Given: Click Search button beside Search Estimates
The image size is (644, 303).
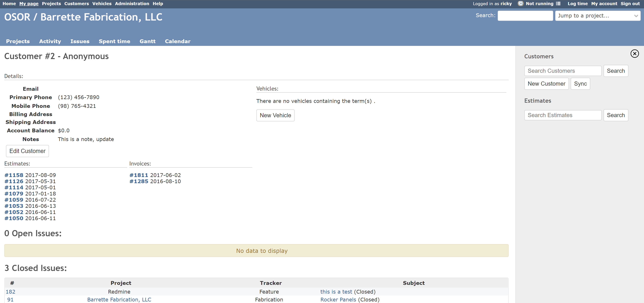Looking at the screenshot, I should [616, 115].
